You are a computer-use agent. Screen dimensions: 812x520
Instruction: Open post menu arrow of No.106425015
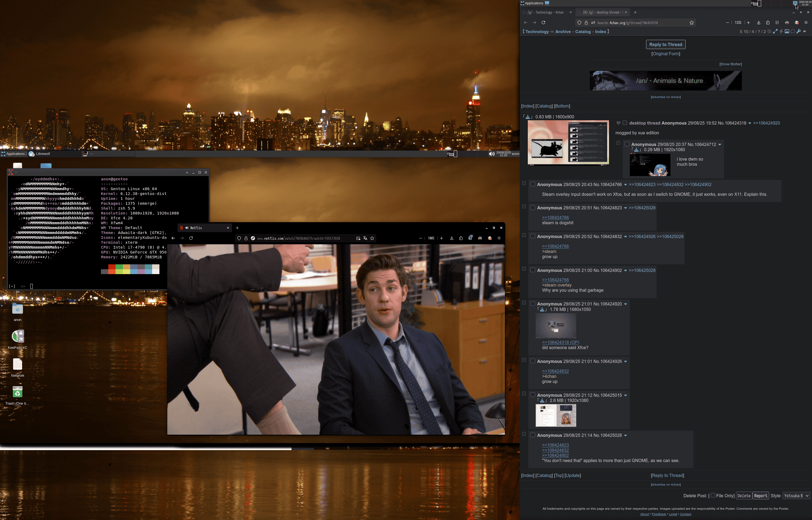click(x=626, y=396)
